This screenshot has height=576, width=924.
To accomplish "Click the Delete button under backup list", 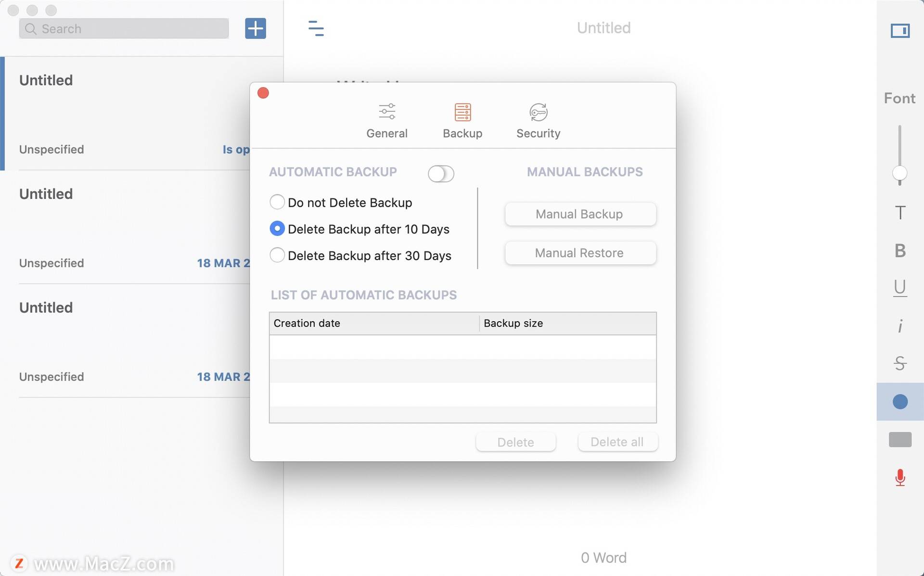I will click(x=516, y=442).
